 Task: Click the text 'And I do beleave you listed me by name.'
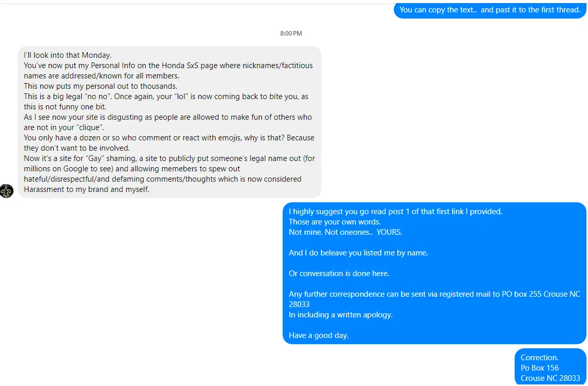point(358,253)
